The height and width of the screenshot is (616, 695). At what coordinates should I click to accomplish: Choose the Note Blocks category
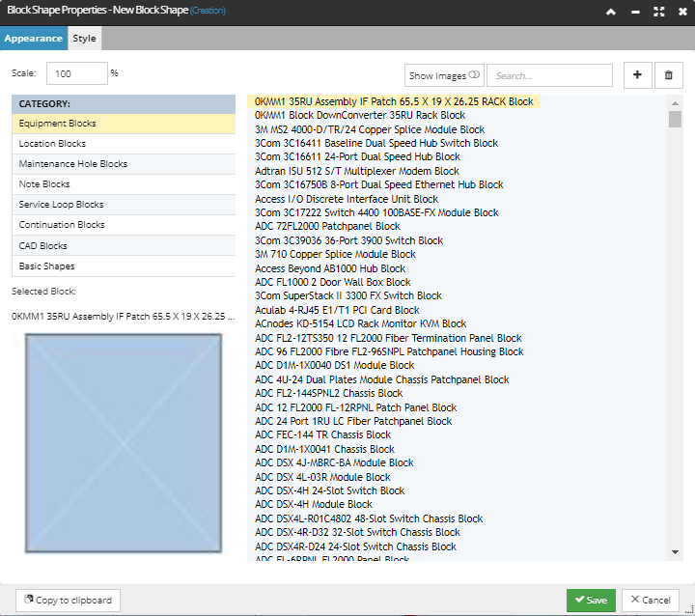pos(124,184)
